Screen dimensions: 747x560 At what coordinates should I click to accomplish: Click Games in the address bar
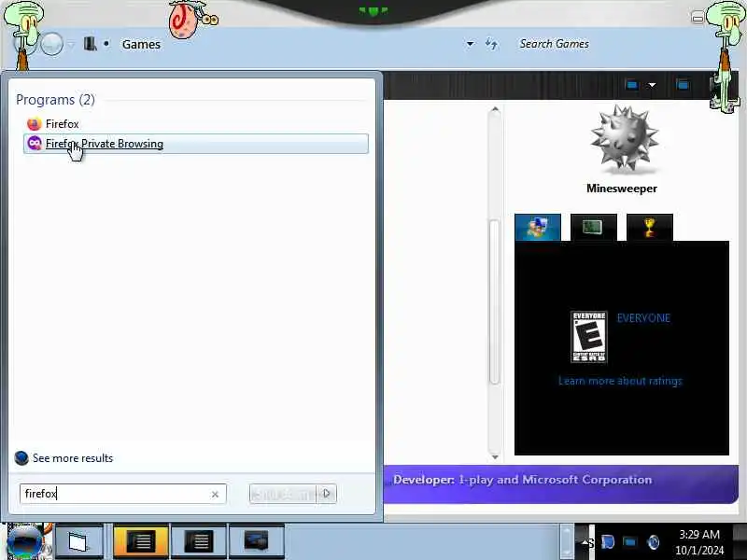[x=141, y=44]
